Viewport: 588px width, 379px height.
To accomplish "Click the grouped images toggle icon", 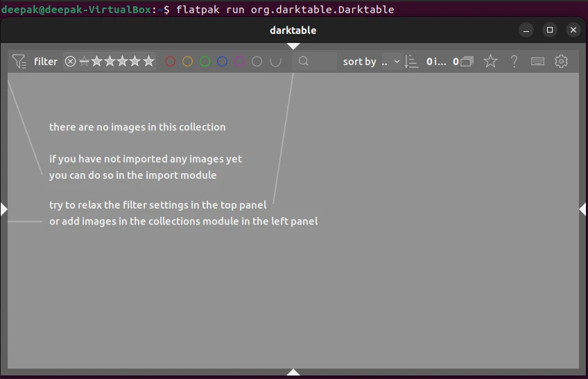I will [x=467, y=62].
